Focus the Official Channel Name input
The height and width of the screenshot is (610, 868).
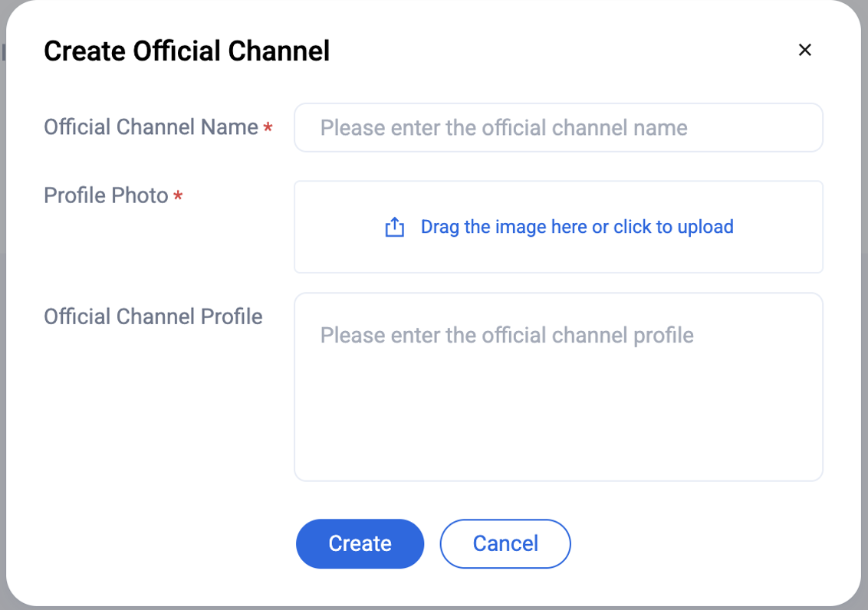[x=558, y=127]
